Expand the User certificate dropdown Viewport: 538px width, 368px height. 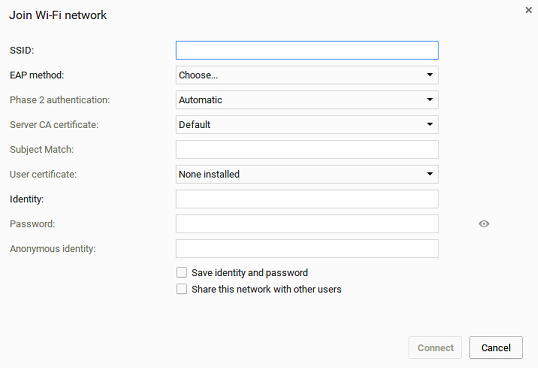(307, 174)
